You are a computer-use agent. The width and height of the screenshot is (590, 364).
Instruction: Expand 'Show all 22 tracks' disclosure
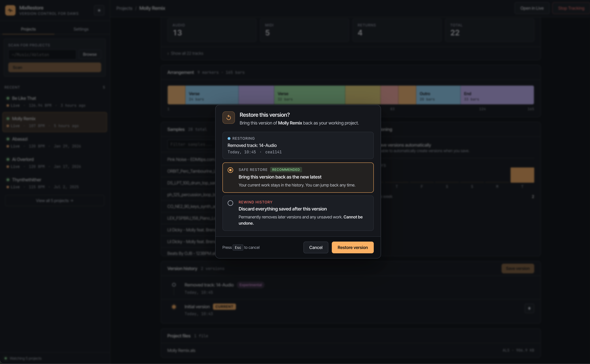(x=185, y=54)
